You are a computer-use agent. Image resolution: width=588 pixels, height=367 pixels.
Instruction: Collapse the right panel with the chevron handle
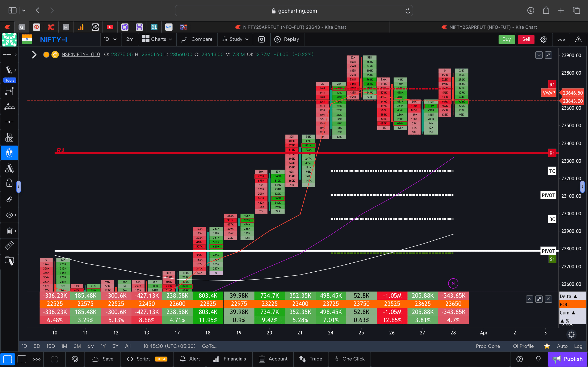pos(582,187)
